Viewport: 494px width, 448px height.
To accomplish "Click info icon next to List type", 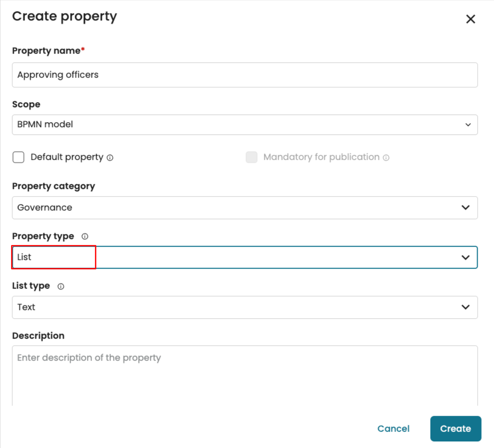I will (x=61, y=287).
